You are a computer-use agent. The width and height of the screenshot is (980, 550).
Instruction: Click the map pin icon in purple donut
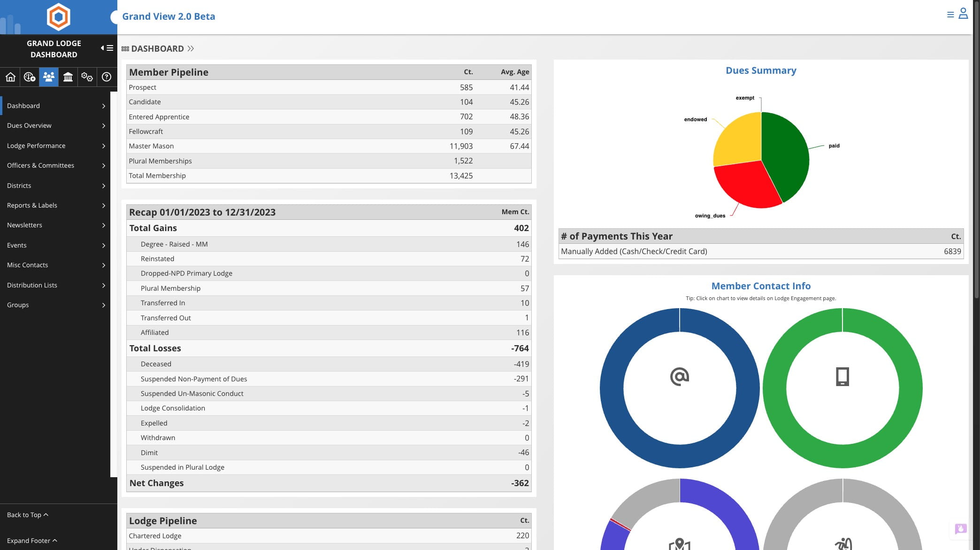pos(679,544)
